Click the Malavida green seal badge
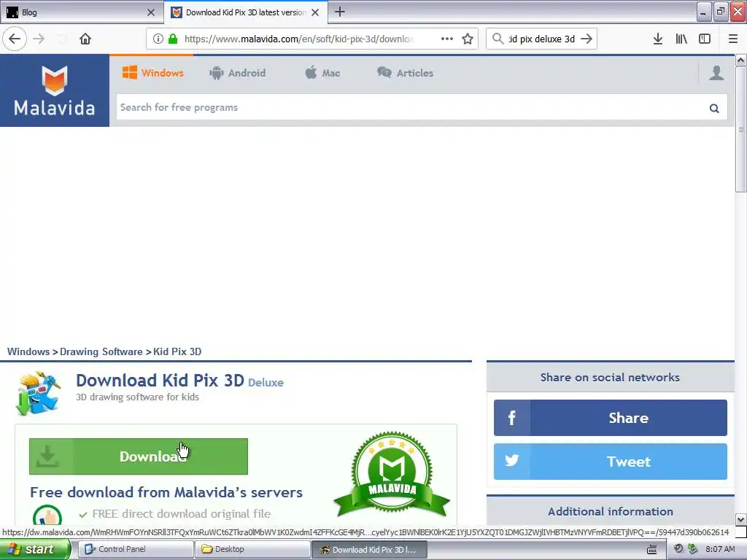Viewport: 747px width, 560px height. click(x=392, y=474)
